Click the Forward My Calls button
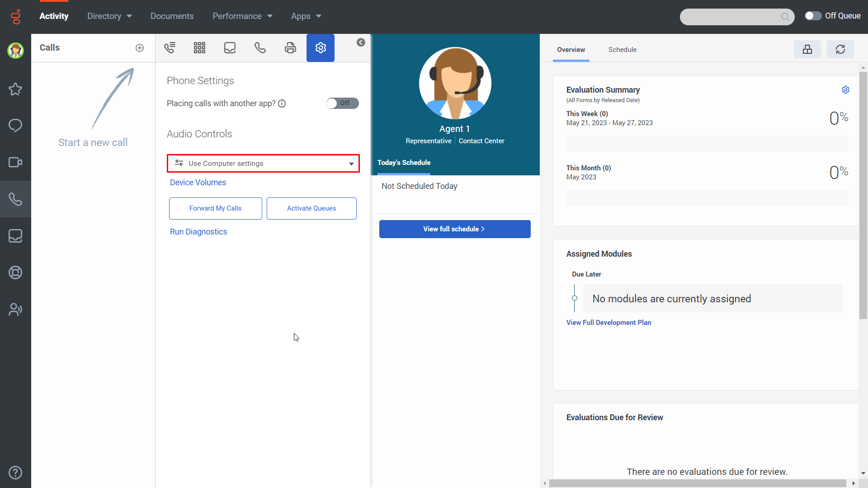Image resolution: width=868 pixels, height=488 pixels. pos(215,208)
